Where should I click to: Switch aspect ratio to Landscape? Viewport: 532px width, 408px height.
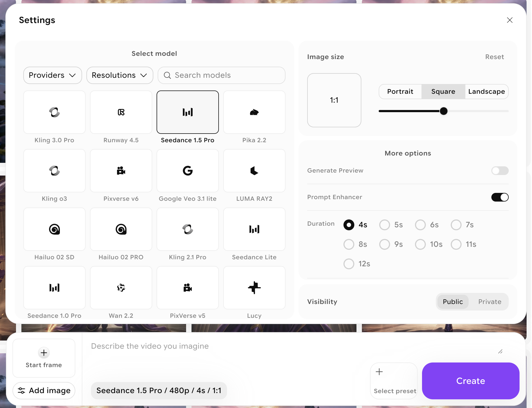coord(486,92)
